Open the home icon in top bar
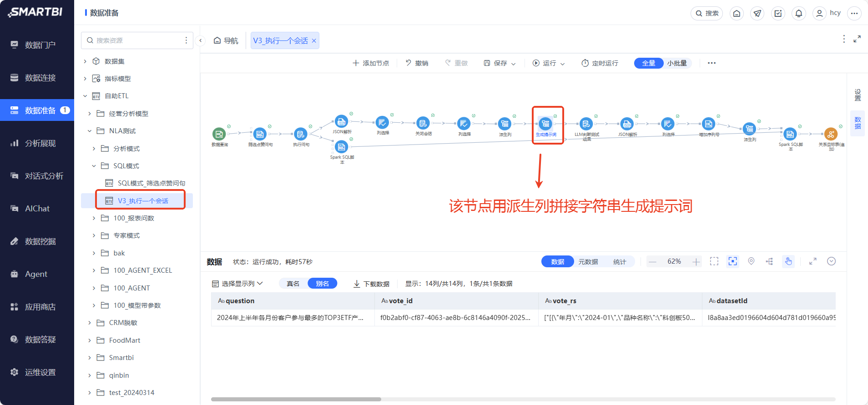 (x=737, y=13)
